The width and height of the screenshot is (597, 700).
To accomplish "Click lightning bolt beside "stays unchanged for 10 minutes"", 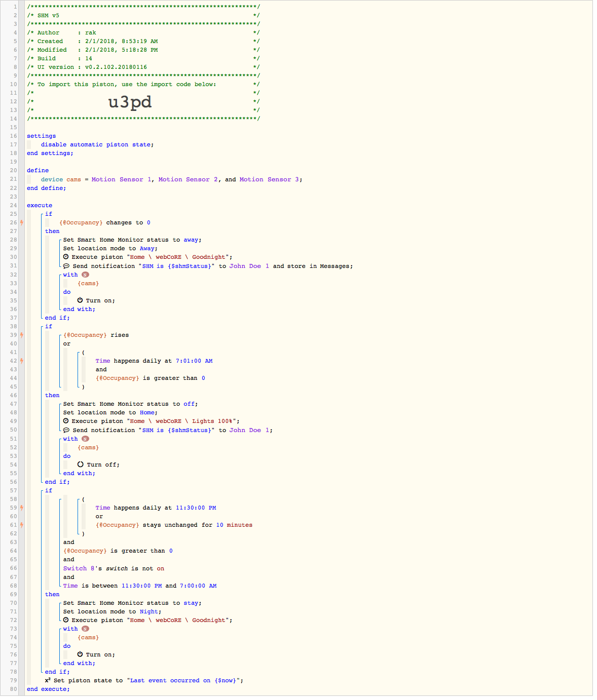I will (x=22, y=525).
